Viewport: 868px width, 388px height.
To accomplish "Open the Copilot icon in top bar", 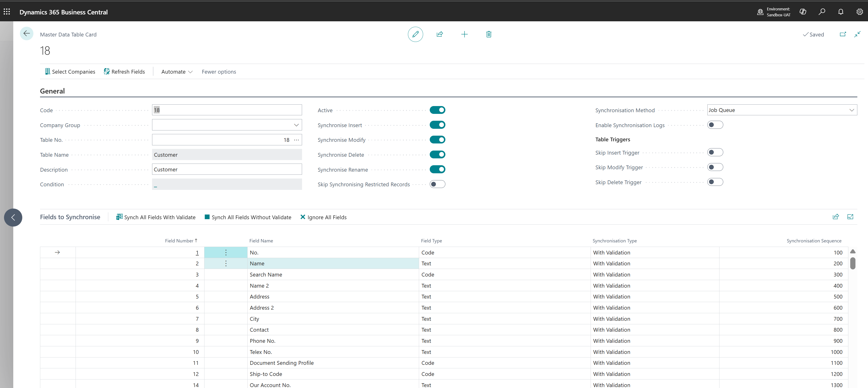I will (803, 12).
